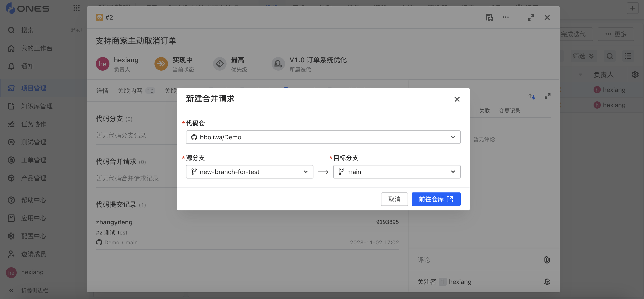This screenshot has width=644, height=299.
Task: Click the task title 支持商家主动取消订单
Action: point(136,41)
